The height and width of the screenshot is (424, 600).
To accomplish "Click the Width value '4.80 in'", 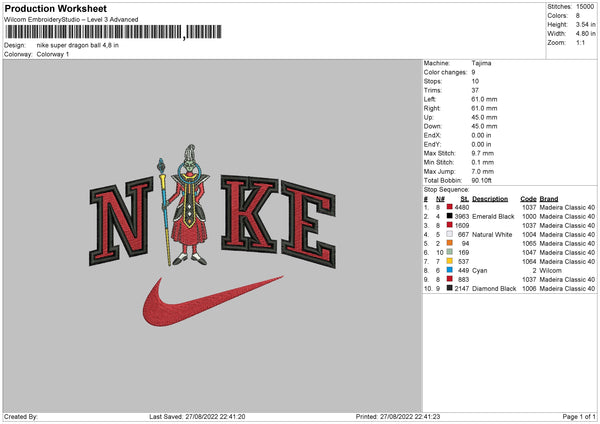I will point(585,34).
